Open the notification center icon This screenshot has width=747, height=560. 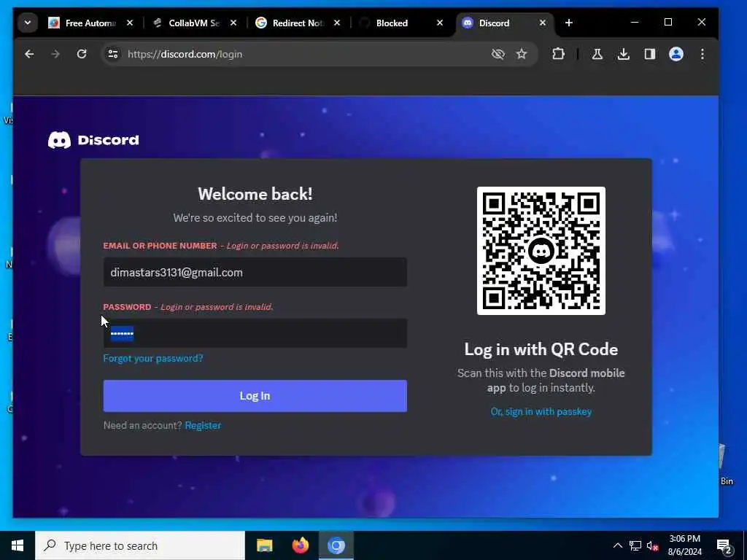pyautogui.click(x=724, y=545)
